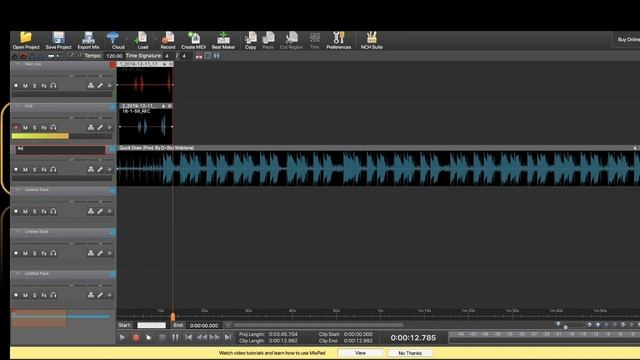This screenshot has width=640, height=360.
Task: Collapse the first track header arrow
Action: tap(18, 64)
